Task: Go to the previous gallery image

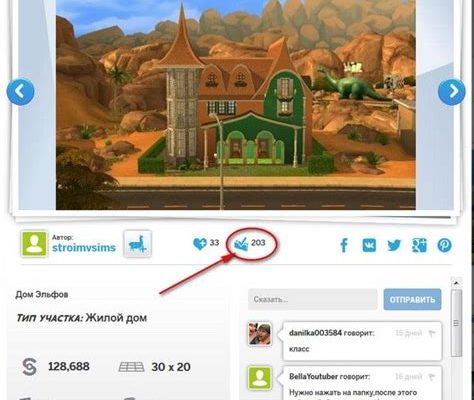Action: [20, 91]
